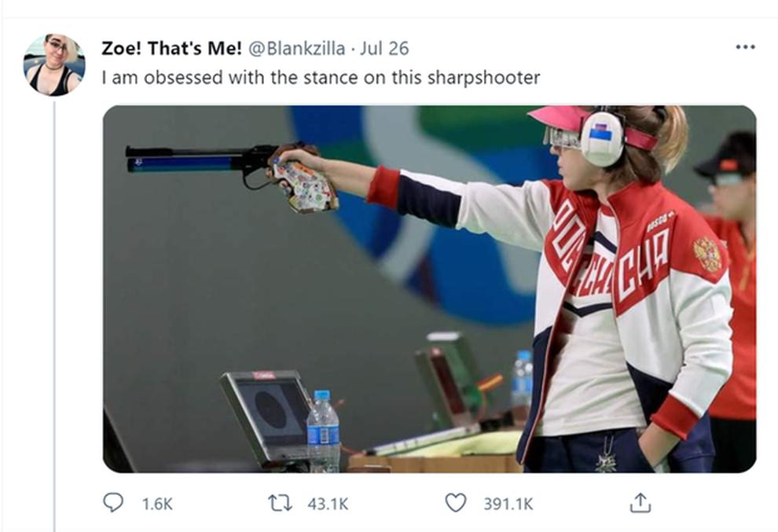Click the tweet text about the sharpshooter
Image resolution: width=778 pixels, height=532 pixels.
[321, 78]
